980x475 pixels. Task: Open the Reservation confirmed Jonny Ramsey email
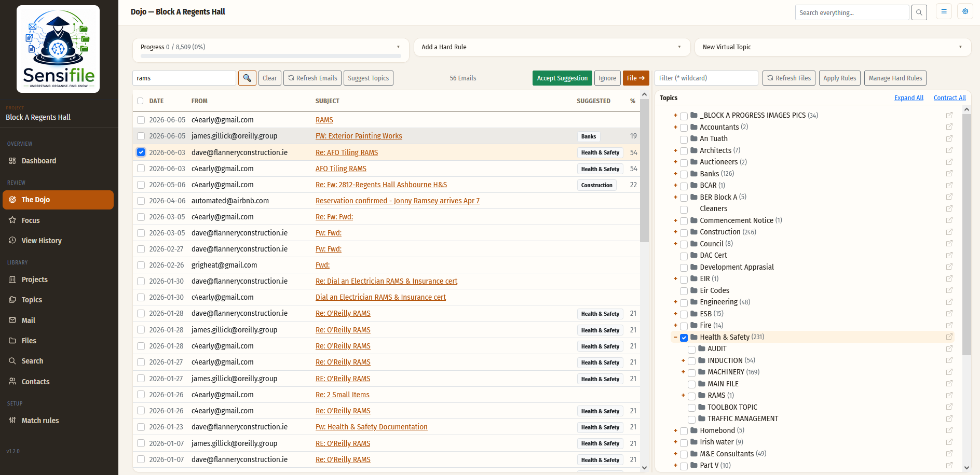(397, 201)
